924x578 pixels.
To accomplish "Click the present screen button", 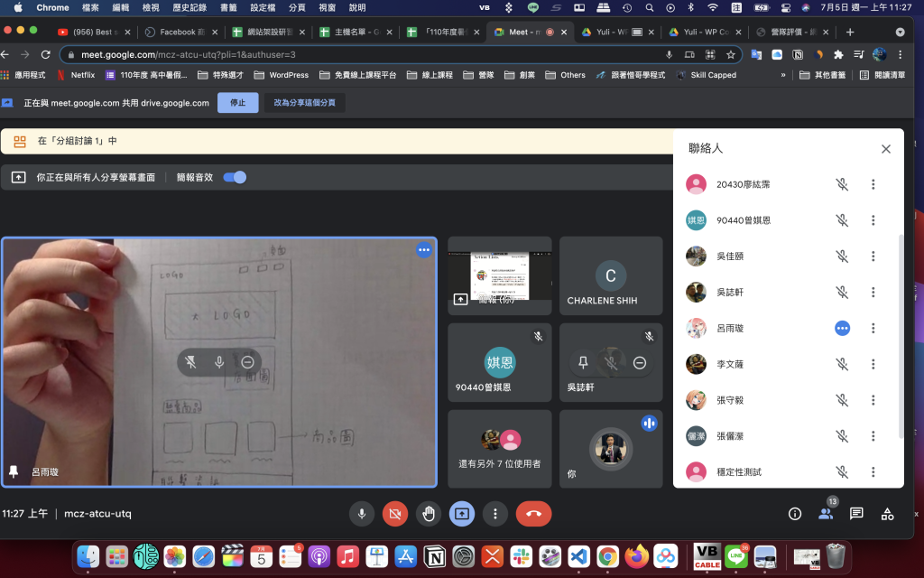I will 462,514.
